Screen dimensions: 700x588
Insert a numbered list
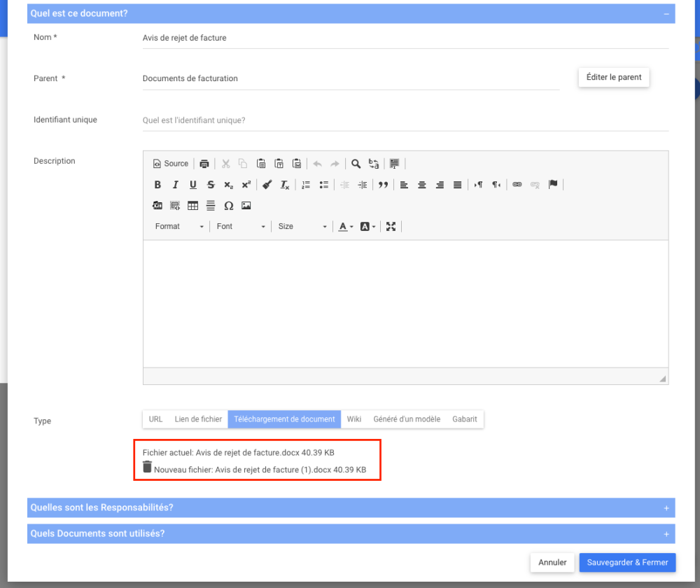(306, 184)
